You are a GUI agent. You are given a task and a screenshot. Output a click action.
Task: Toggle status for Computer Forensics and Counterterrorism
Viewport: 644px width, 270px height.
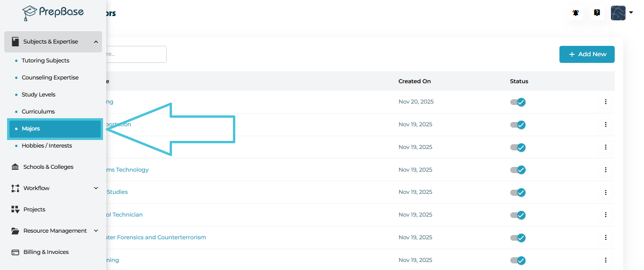pos(518,237)
